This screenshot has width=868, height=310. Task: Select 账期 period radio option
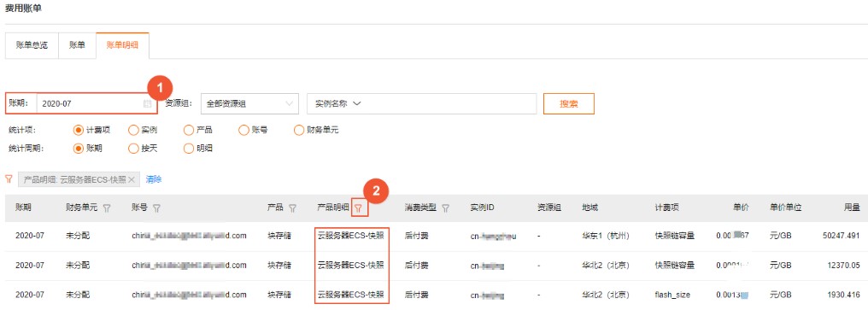coord(78,149)
